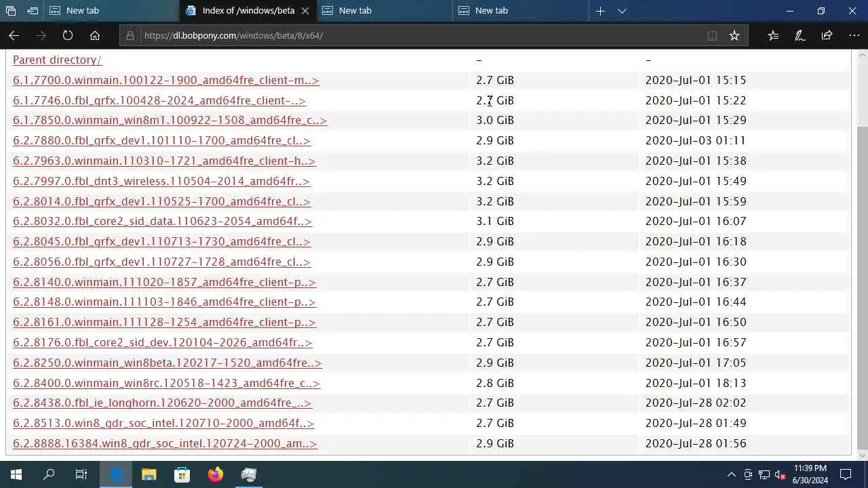This screenshot has width=868, height=488.
Task: Open 6.2.7963.0.winmain link
Action: point(164,161)
